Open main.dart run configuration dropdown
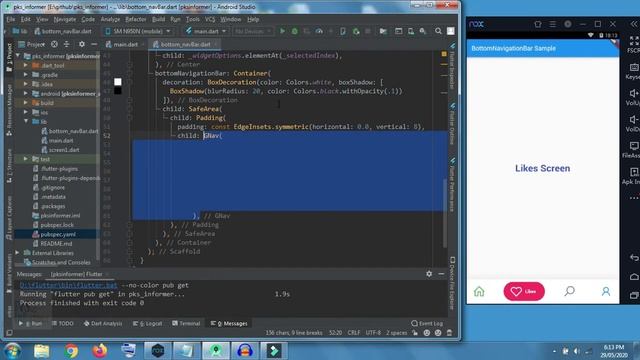This screenshot has height=360, width=640. 206,31
